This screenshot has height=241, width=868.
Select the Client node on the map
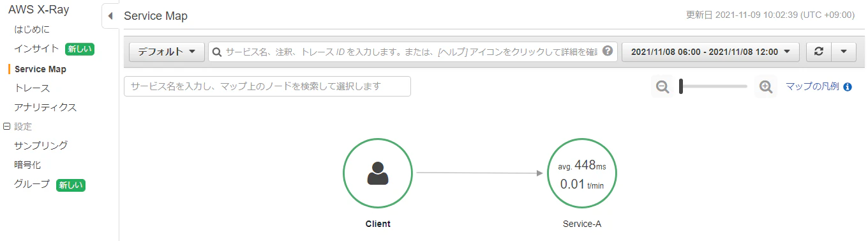pyautogui.click(x=378, y=173)
